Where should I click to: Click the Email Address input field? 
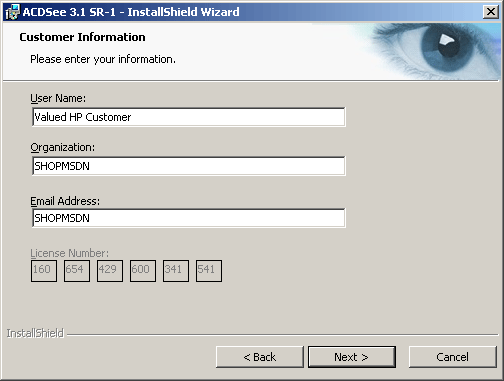(189, 218)
